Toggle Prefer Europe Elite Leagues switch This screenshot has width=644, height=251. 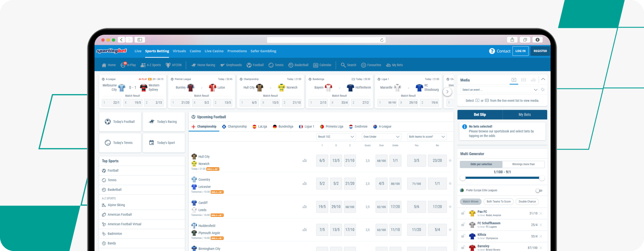pyautogui.click(x=539, y=191)
